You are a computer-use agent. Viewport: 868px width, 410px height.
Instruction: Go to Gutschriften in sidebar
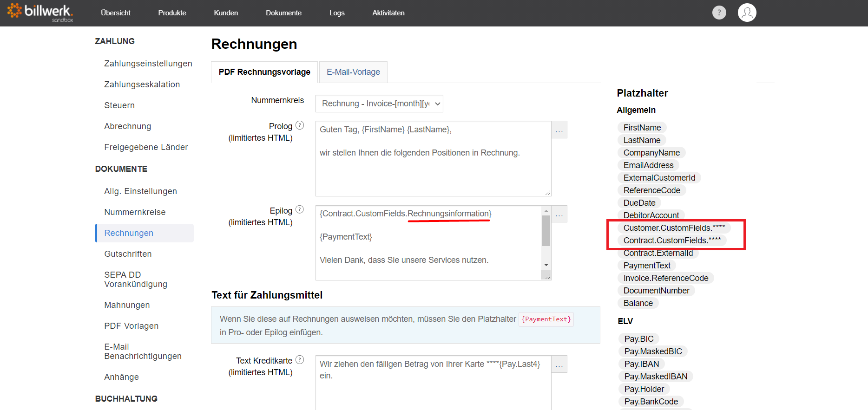128,254
